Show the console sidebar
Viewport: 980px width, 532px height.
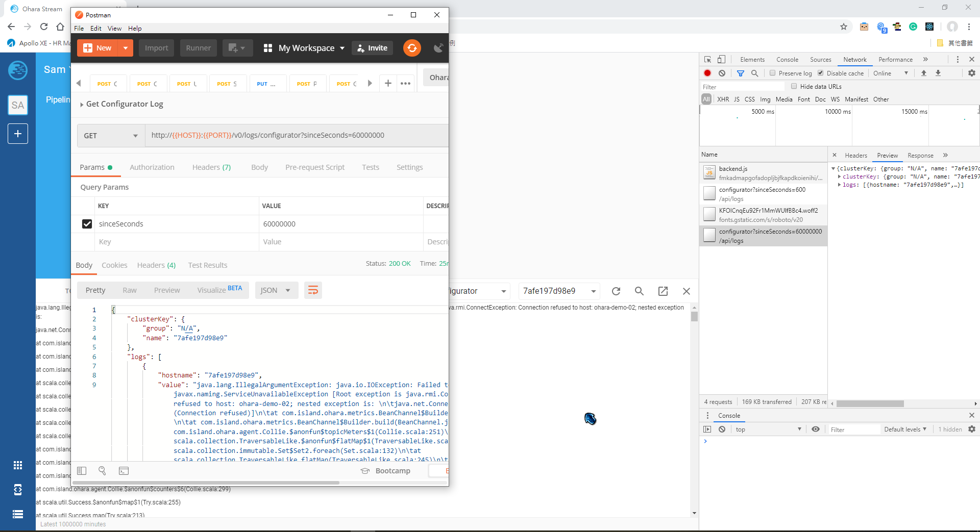click(707, 429)
